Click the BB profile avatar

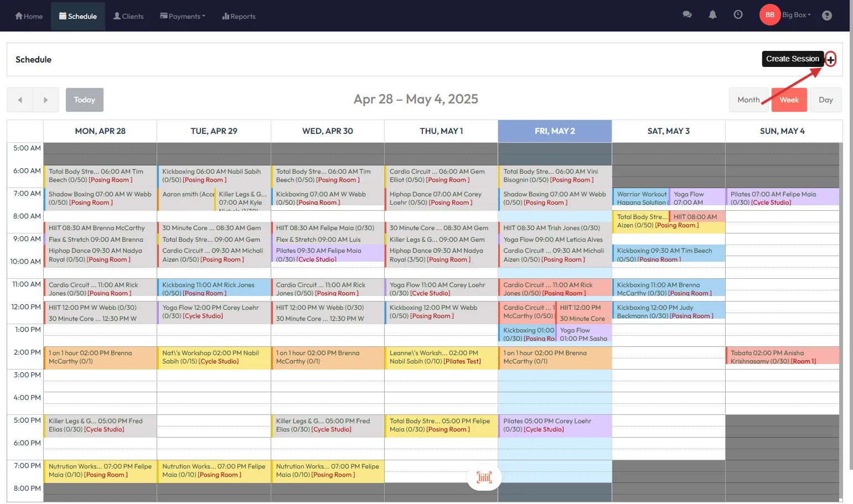pos(769,15)
